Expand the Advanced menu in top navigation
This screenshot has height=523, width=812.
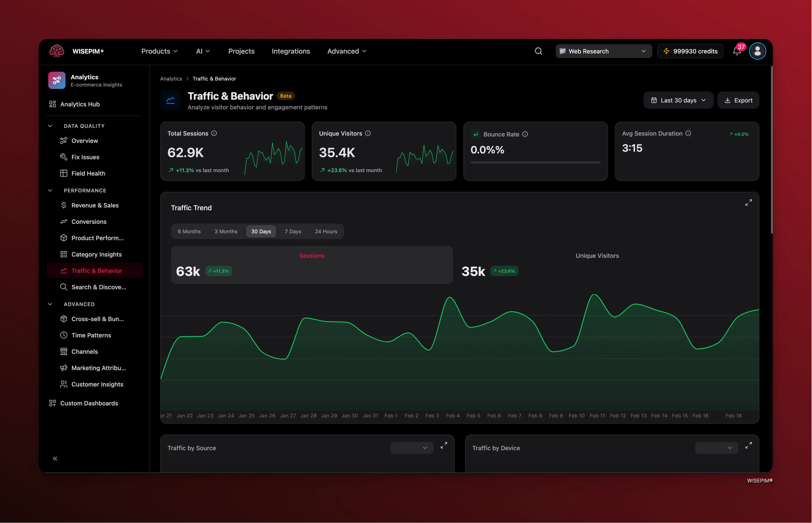[346, 51]
